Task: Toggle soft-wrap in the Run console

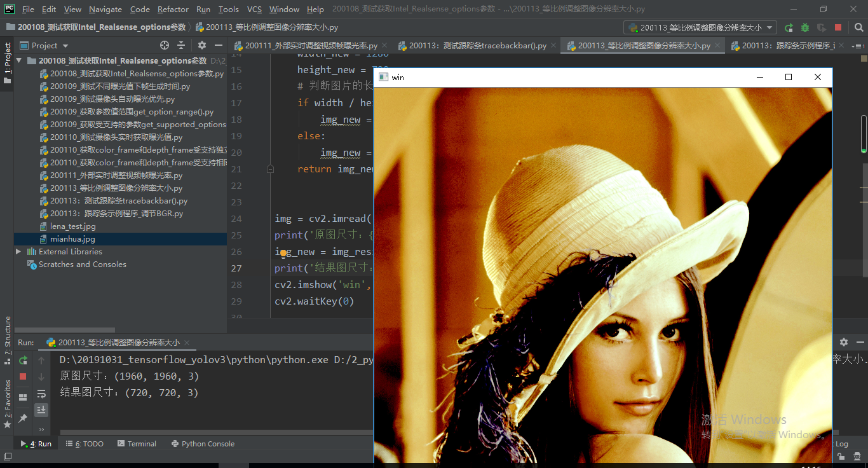Action: pyautogui.click(x=41, y=394)
